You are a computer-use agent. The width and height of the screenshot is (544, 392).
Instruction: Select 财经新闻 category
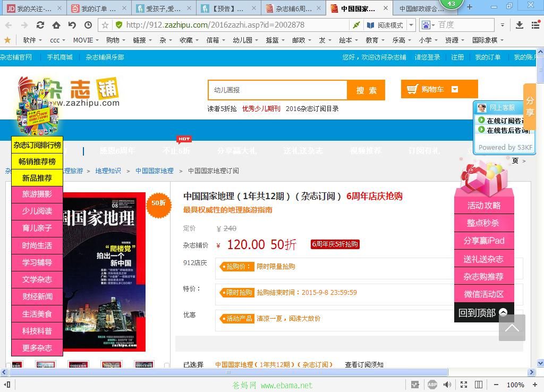pos(37,297)
